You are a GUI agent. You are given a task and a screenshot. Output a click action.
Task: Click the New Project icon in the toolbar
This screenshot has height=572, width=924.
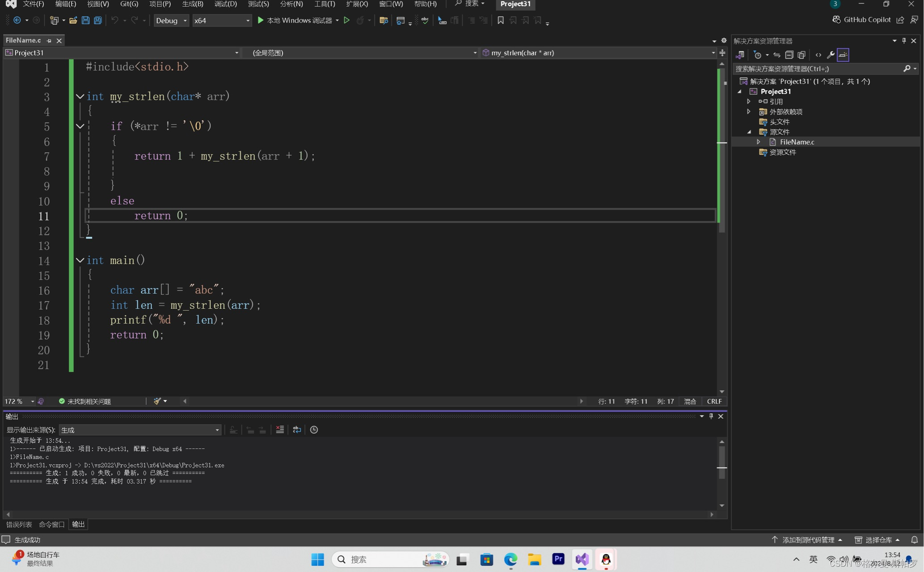(54, 20)
